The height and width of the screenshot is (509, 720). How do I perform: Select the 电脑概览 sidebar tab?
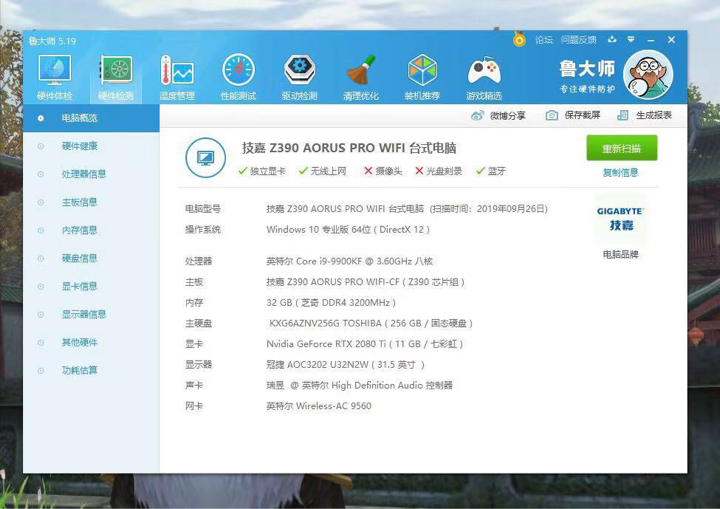click(91, 118)
